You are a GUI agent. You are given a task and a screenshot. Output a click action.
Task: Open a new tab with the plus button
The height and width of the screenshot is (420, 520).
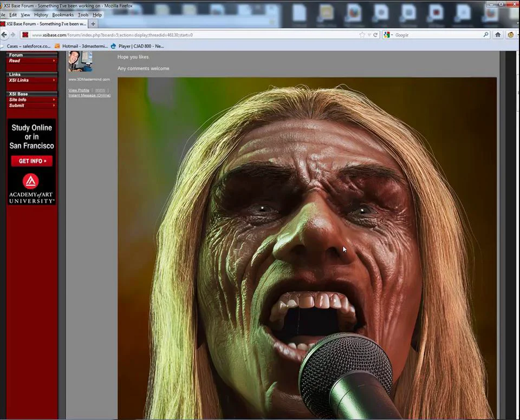[x=93, y=24]
